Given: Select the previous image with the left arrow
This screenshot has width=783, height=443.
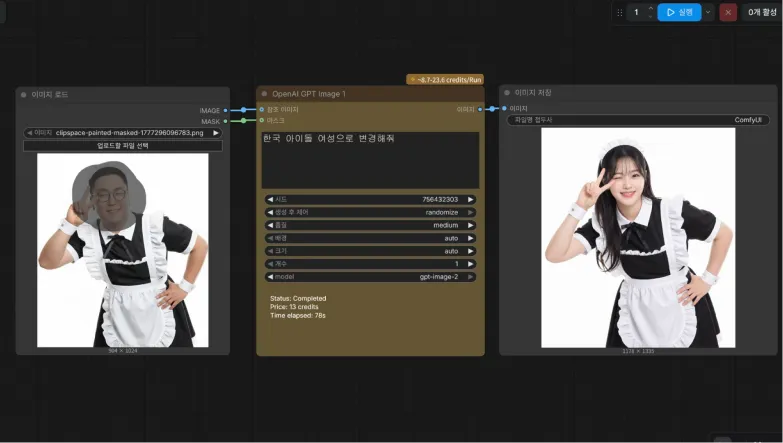Looking at the screenshot, I should [x=29, y=133].
